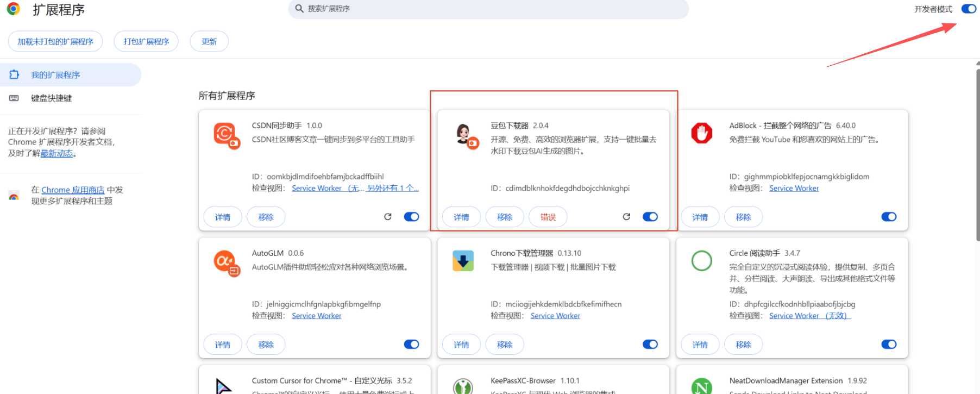
Task: Open 详情 for Circle 阅读助手
Action: point(700,345)
